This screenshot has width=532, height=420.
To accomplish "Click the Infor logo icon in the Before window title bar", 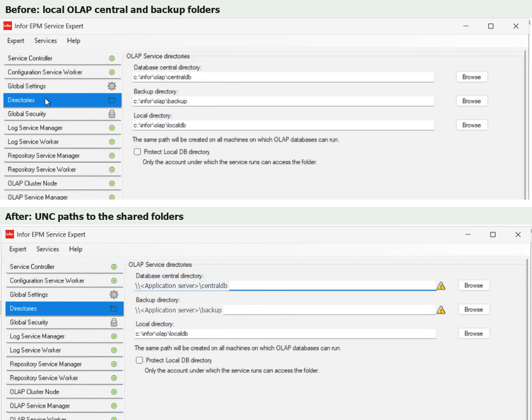I will point(7,26).
